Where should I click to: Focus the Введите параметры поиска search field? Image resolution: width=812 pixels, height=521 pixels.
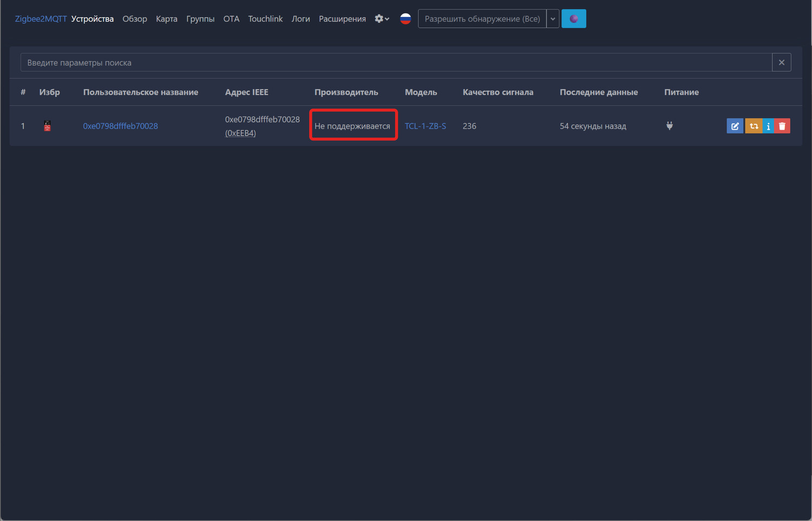click(395, 63)
